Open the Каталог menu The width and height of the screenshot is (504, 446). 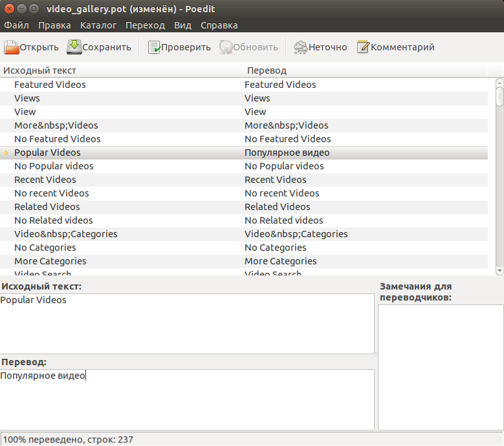click(x=98, y=25)
